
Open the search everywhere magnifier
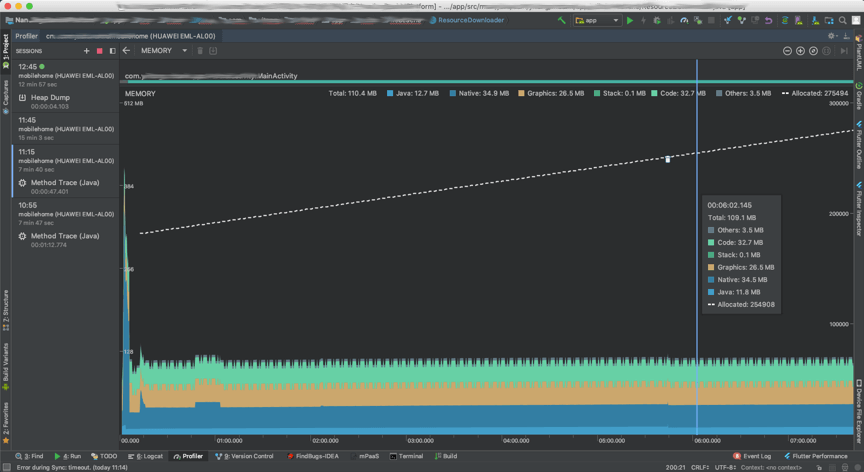843,20
